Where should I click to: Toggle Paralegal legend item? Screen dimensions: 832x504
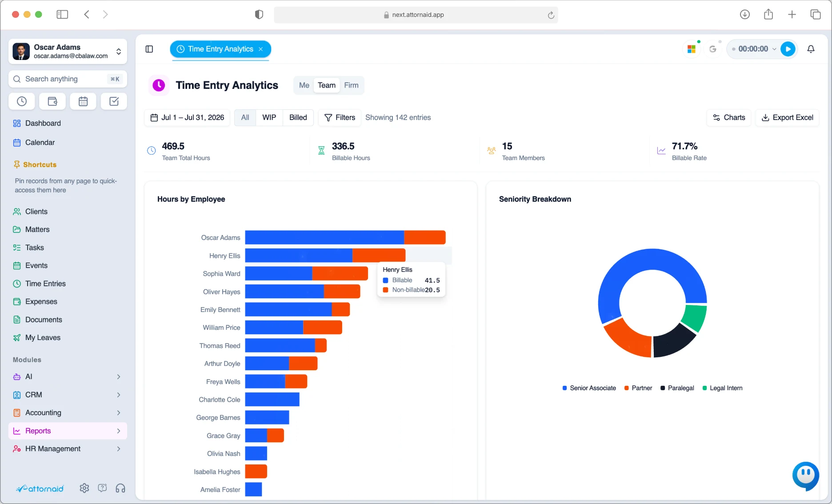677,388
